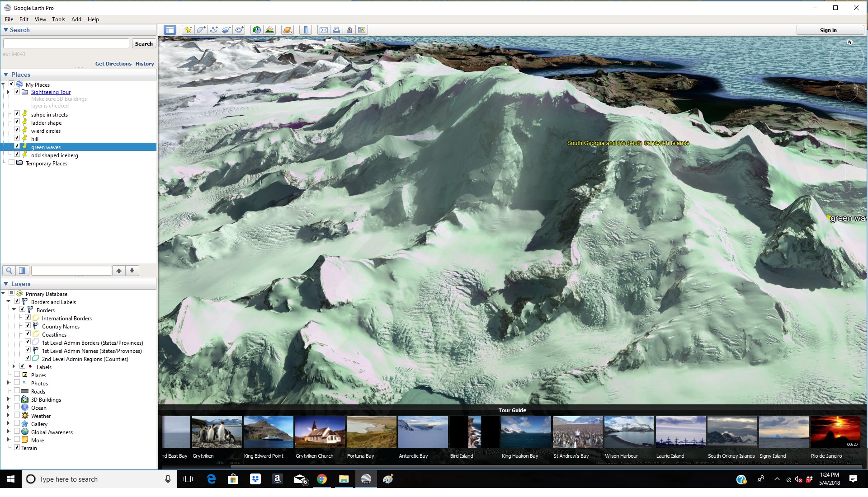Open the File menu
Viewport: 868px width, 497px height.
click(9, 19)
